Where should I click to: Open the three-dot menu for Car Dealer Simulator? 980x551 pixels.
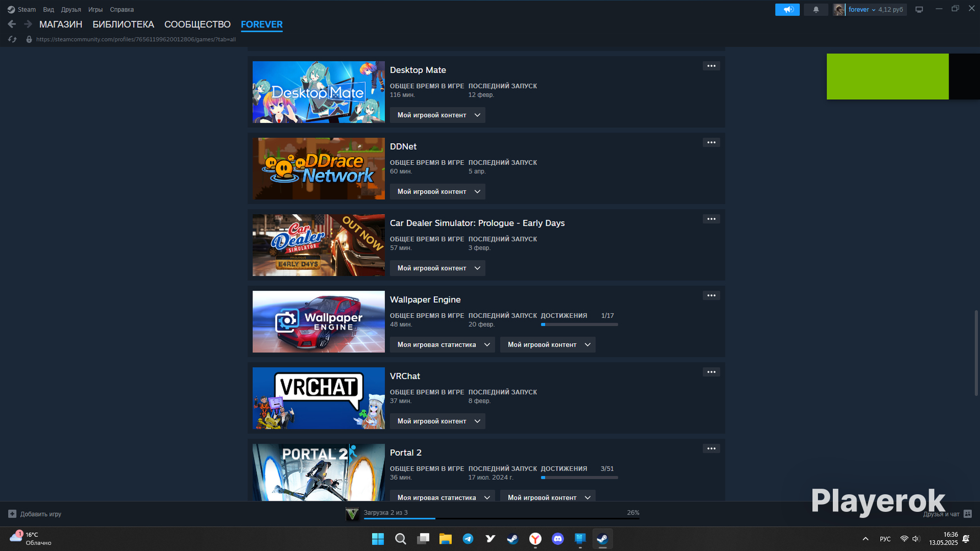pyautogui.click(x=712, y=219)
